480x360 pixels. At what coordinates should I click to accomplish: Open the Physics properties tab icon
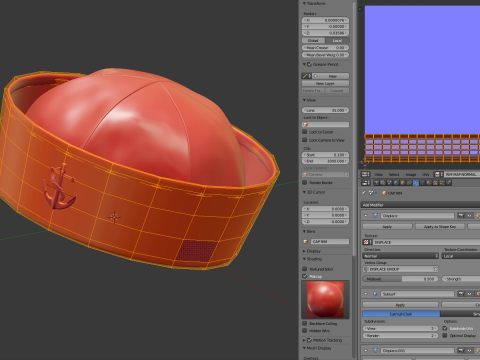tap(448, 183)
